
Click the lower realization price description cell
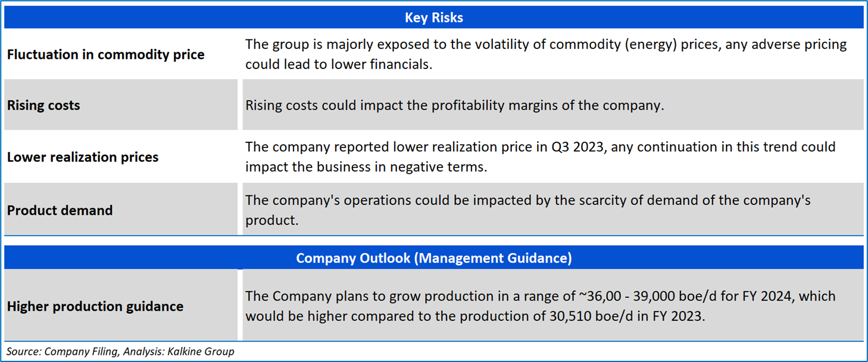[x=539, y=157]
